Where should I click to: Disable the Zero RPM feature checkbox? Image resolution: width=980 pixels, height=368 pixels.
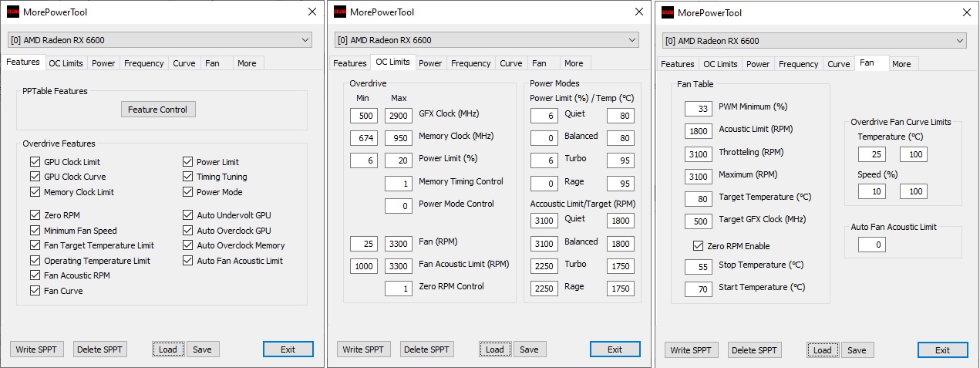pos(35,215)
